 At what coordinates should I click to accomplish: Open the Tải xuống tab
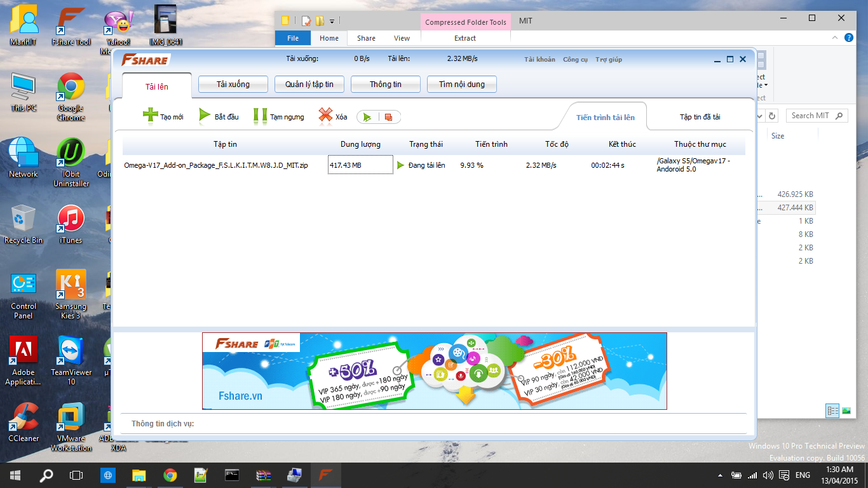click(233, 84)
